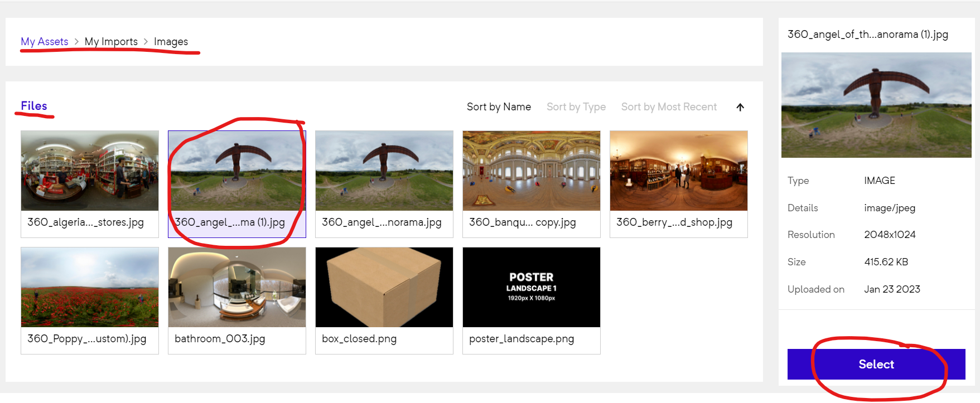The height and width of the screenshot is (403, 980).
Task: Select the 360_banqu copy.jpg hall image
Action: 532,171
